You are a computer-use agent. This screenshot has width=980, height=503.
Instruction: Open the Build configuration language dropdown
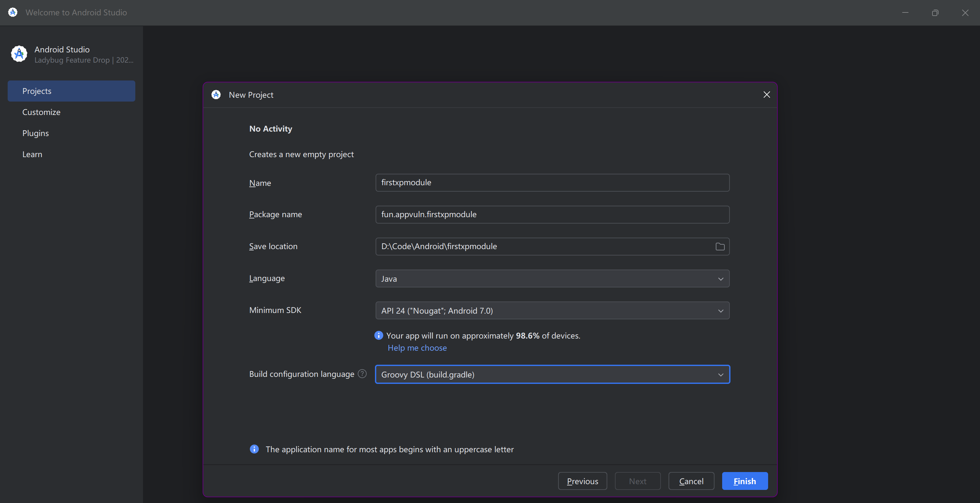552,375
